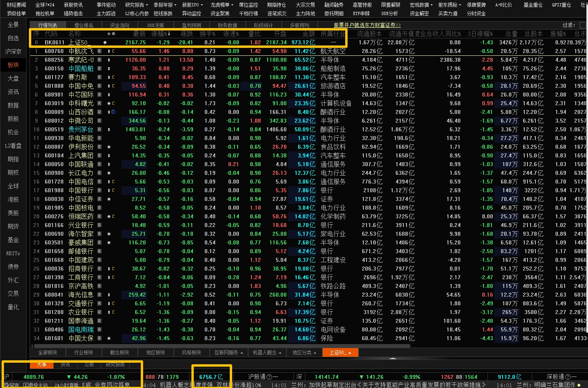
Task: Open 龙虎榜单 dropdown menu
Action: pos(222,5)
